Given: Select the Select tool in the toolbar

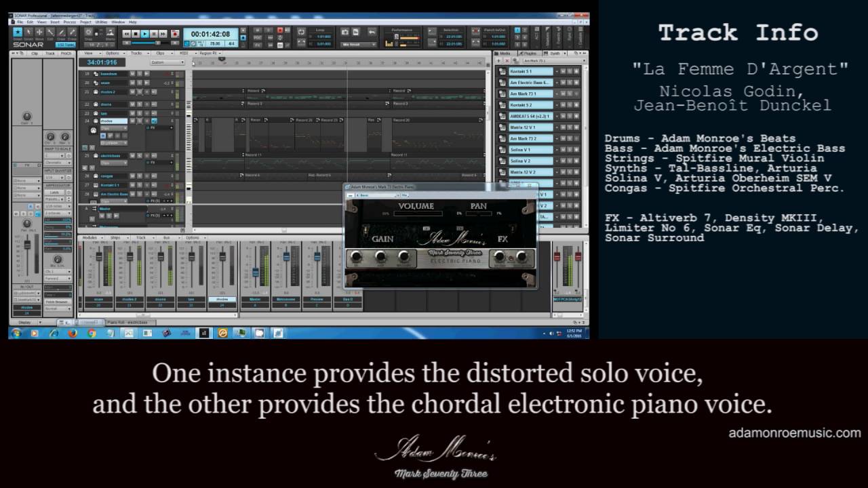Looking at the screenshot, I should click(x=28, y=32).
